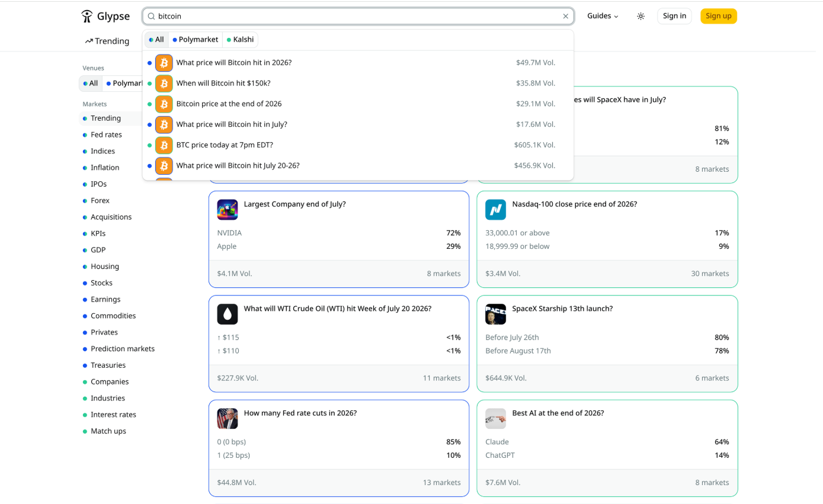Click Bitcoin icon beside 'What price will Bitcoin hit July 20-26?'
Screen dimensions: 823x504
coord(164,166)
